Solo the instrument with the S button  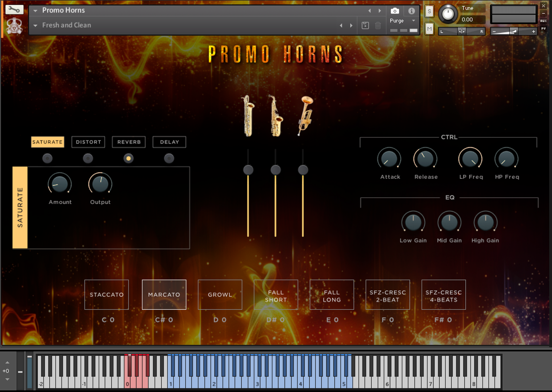[x=429, y=11]
